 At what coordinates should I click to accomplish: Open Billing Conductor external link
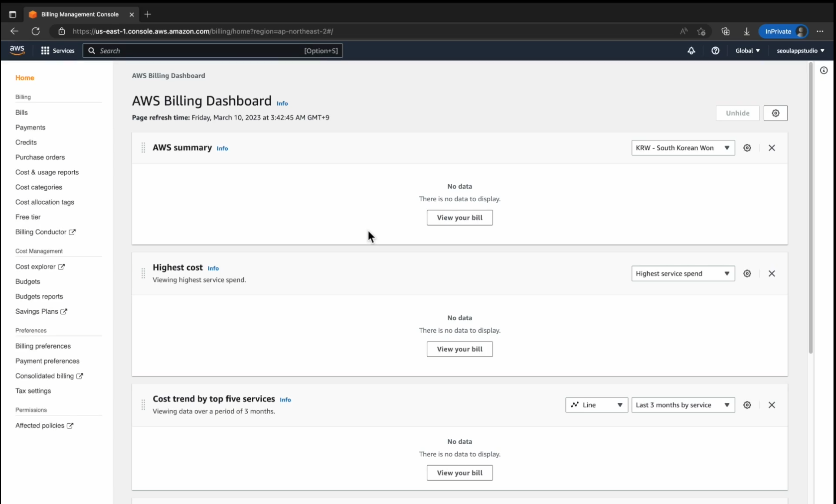click(45, 232)
